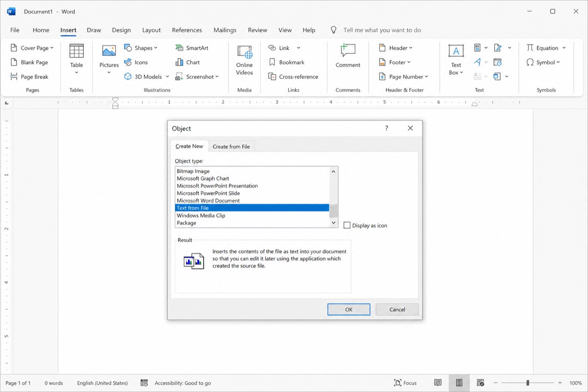Click the WordArt icon
Viewport: 588px width, 392px height.
[477, 62]
